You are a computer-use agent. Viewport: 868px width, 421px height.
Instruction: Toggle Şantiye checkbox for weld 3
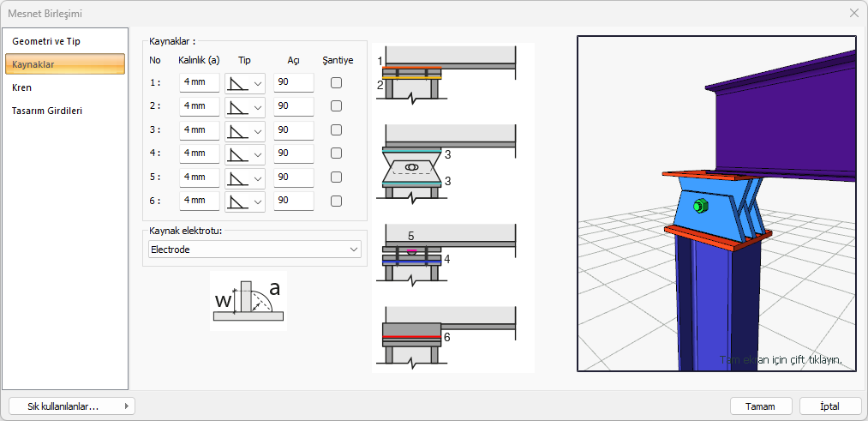click(x=337, y=130)
